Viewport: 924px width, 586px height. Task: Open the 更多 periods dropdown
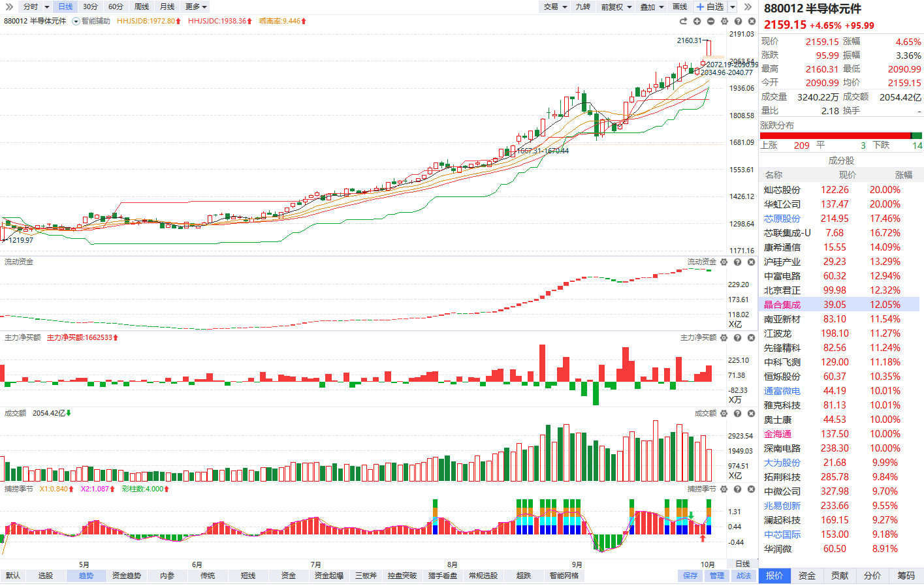point(196,7)
